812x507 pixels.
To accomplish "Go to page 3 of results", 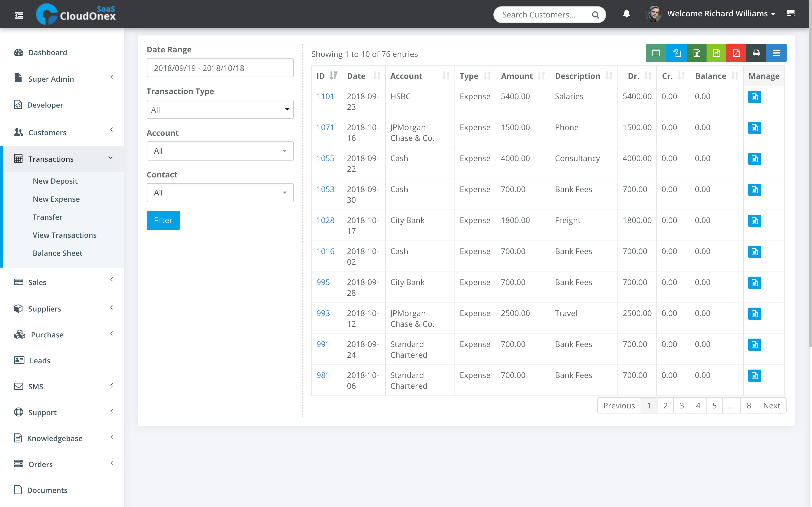I will (681, 405).
